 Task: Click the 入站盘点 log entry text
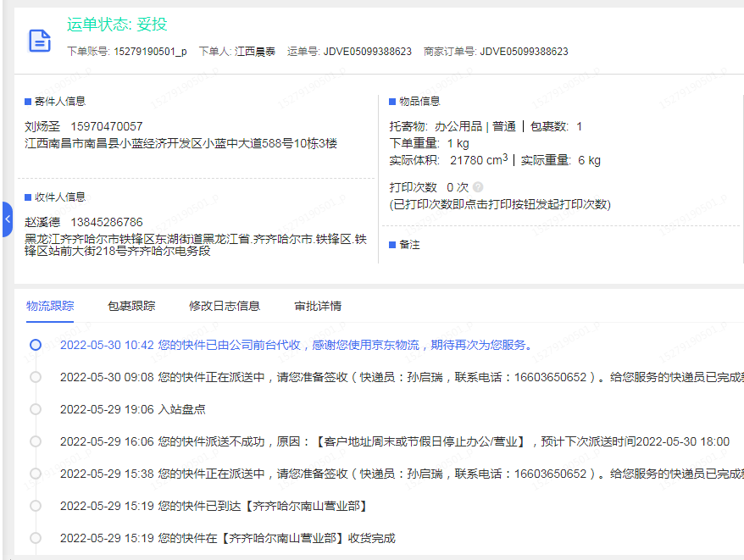pos(133,409)
